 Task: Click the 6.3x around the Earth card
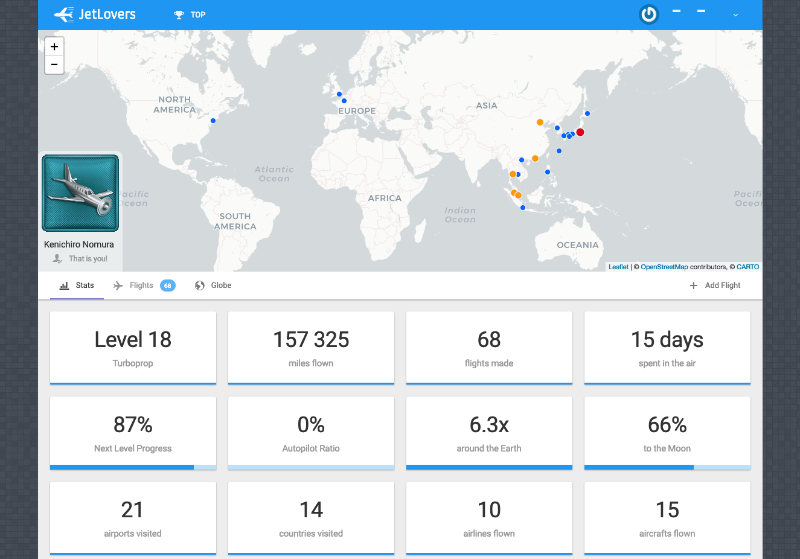[489, 433]
